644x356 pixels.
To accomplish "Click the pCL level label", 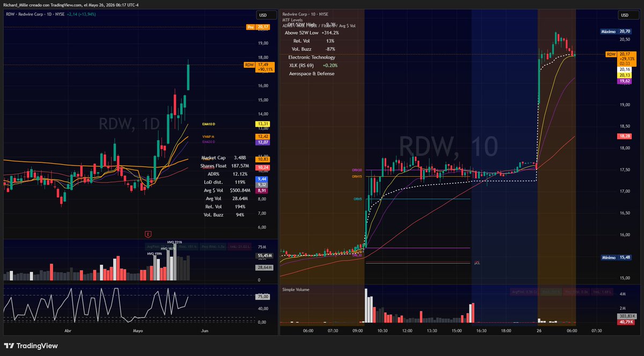I will [x=477, y=263].
